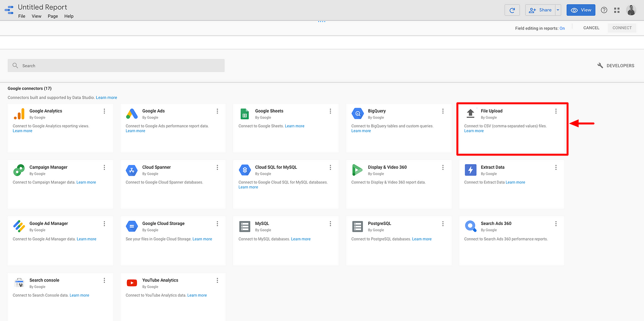Click the panel drag handle dots

[x=322, y=22]
